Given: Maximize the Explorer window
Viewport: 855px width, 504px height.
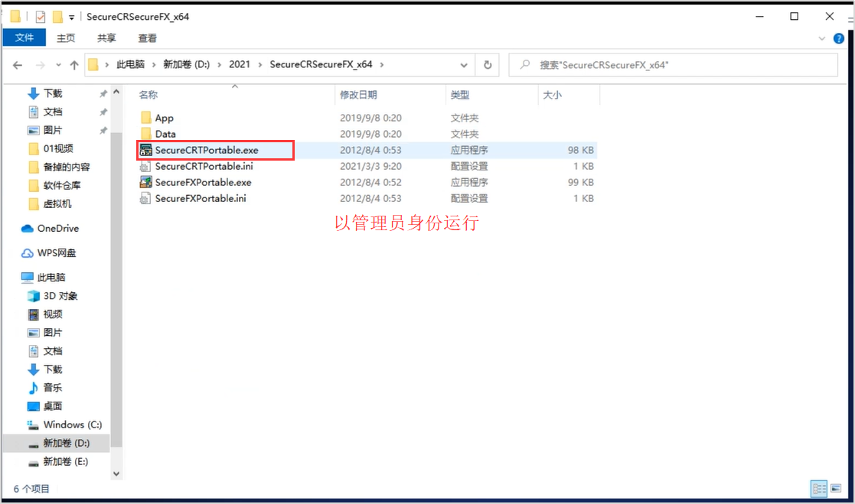Looking at the screenshot, I should point(795,16).
